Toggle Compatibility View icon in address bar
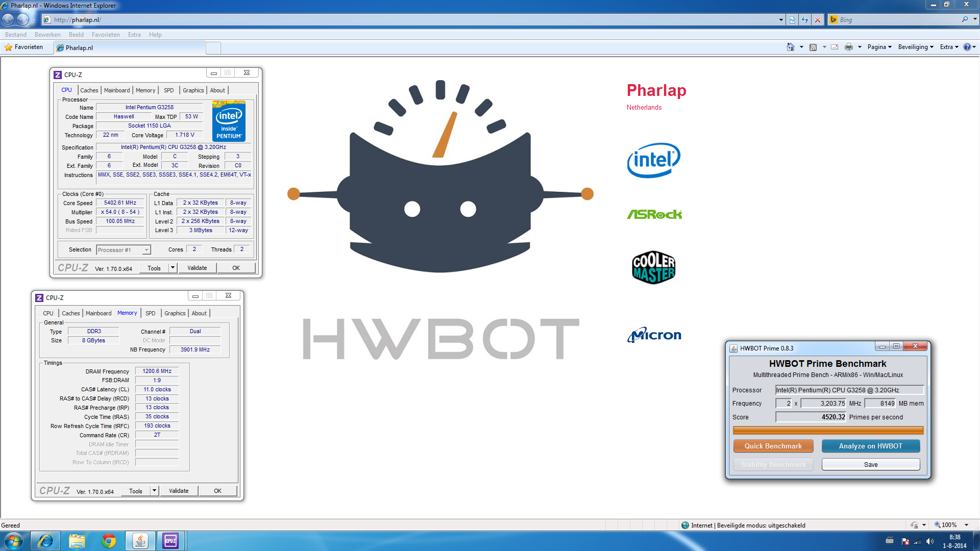This screenshot has height=551, width=980. click(x=792, y=20)
